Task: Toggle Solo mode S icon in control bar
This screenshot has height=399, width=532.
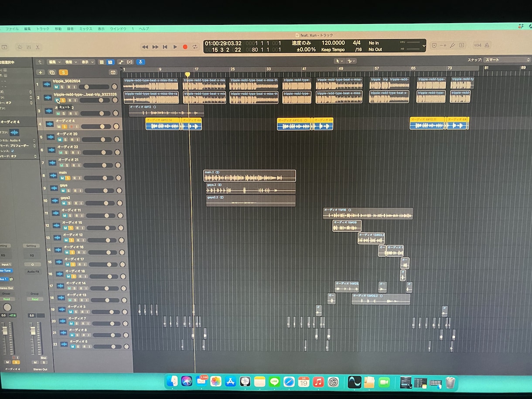Action: (461, 45)
